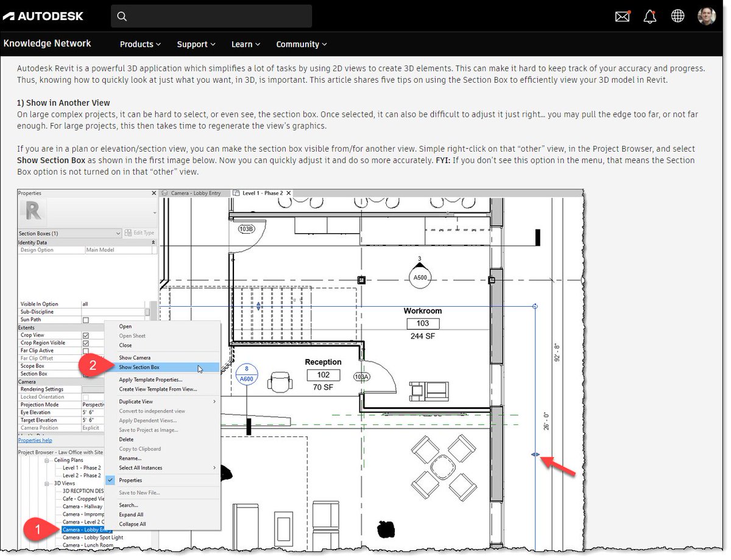Choose Delete in the context menu
This screenshot has height=560, width=731.
point(126,439)
